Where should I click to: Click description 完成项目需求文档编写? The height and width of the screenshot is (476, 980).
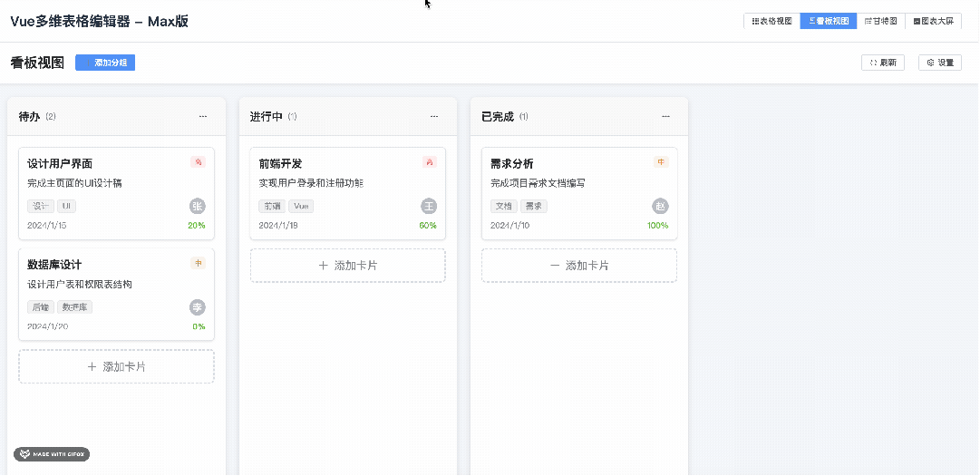(x=538, y=184)
